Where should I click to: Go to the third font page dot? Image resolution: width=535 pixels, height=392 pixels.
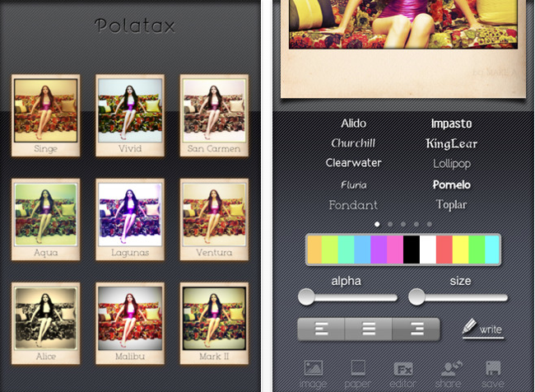(403, 224)
